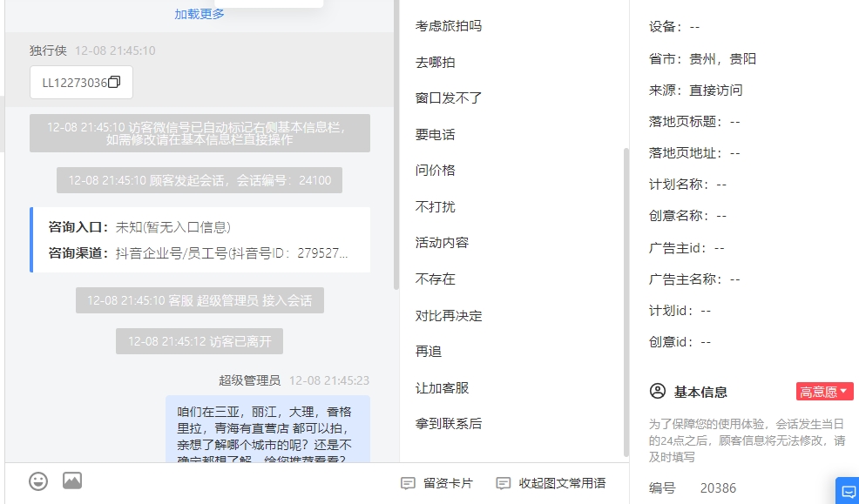
Task: Click the quick phrases list scrollbar
Action: pos(626,302)
